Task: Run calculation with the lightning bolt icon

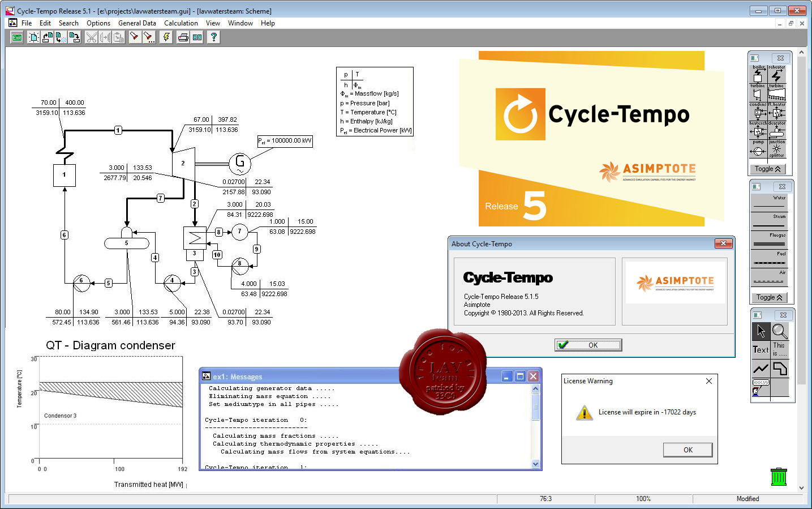Action: pos(166,37)
